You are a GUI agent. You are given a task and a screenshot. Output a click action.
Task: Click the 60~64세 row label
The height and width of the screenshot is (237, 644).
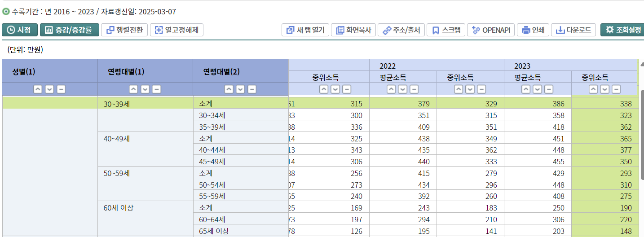click(x=212, y=219)
